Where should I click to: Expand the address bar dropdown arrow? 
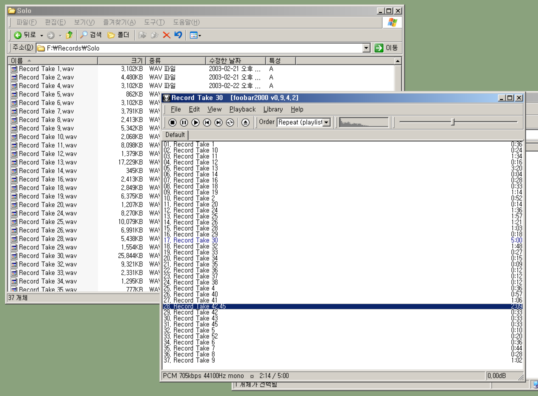pyautogui.click(x=366, y=48)
